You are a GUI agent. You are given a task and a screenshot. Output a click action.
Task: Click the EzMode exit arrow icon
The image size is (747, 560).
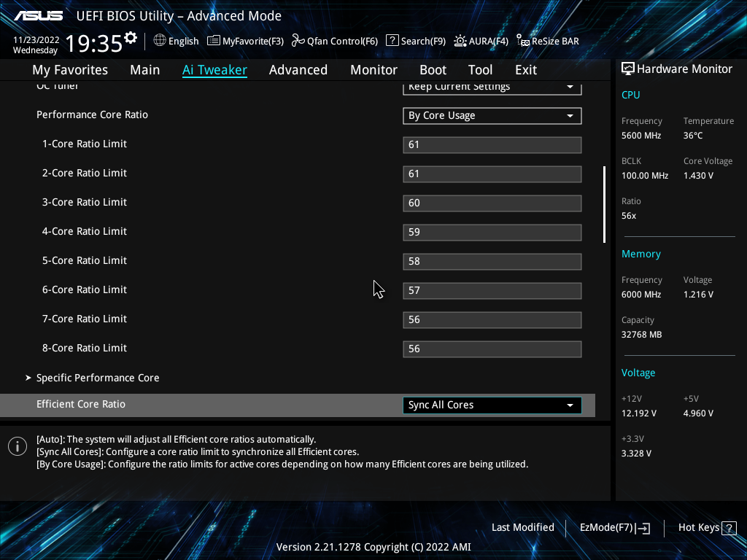click(643, 528)
